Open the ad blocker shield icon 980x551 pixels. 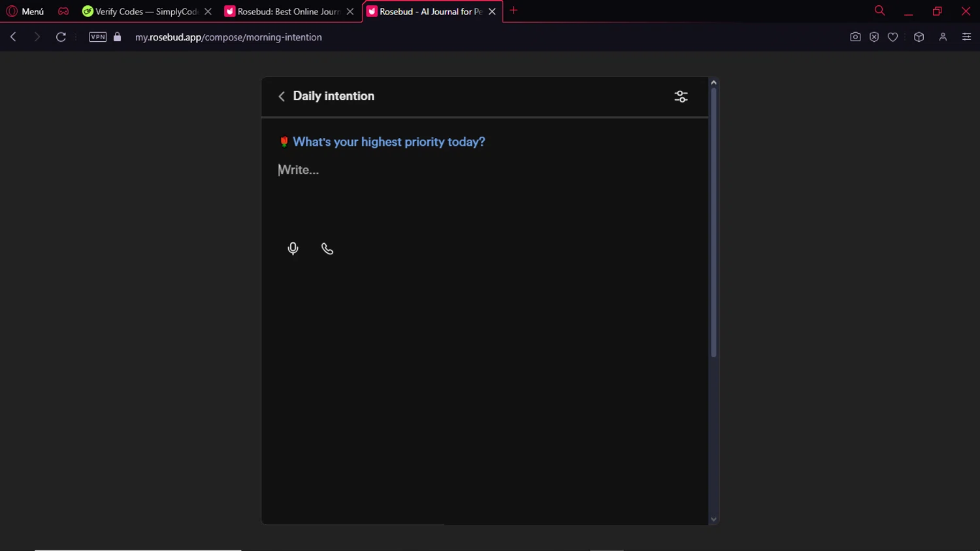[874, 37]
